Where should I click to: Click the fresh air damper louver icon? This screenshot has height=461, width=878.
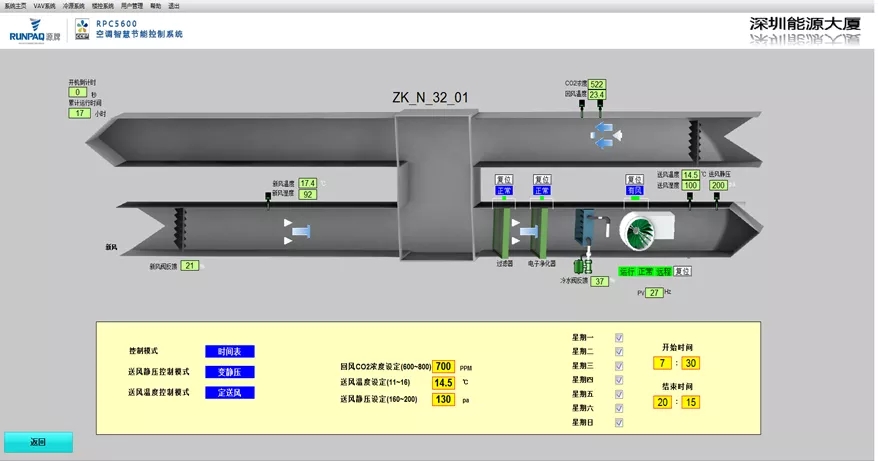click(x=181, y=229)
